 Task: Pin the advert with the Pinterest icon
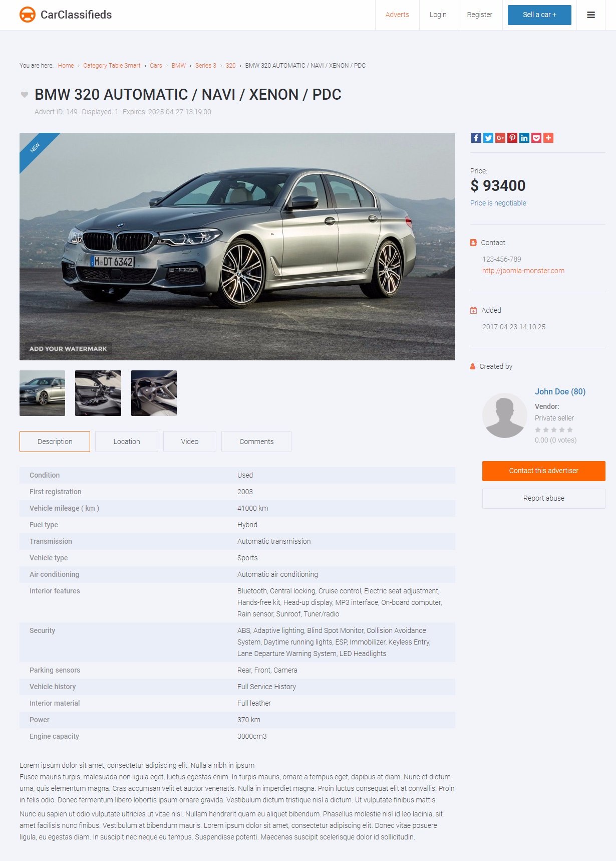[512, 138]
